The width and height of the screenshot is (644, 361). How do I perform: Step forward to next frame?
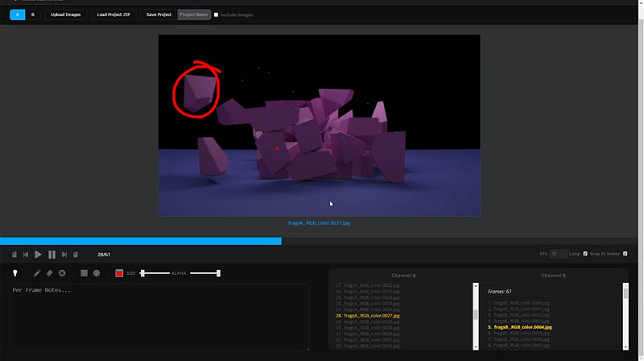[x=64, y=255]
